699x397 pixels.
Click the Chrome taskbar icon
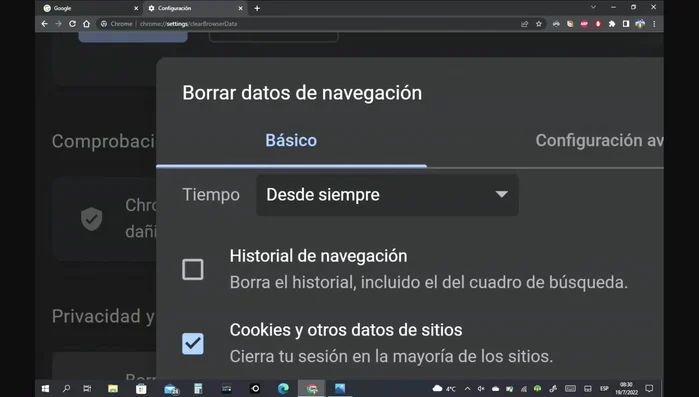312,389
